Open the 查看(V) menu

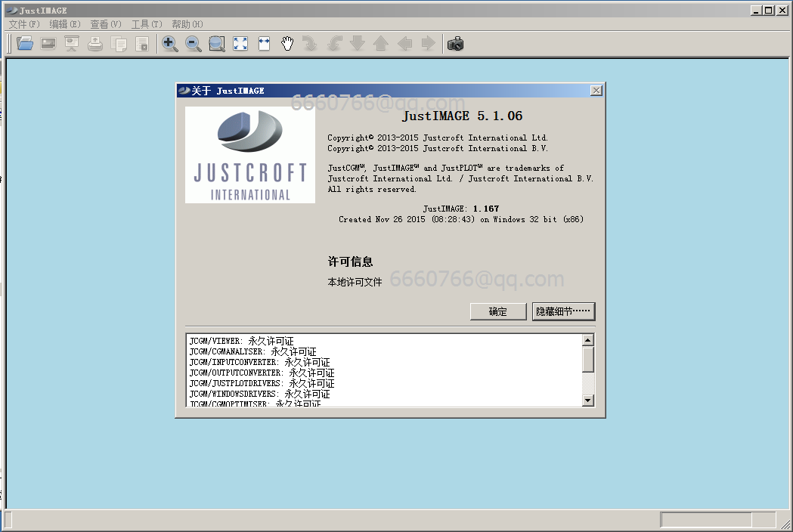point(106,24)
